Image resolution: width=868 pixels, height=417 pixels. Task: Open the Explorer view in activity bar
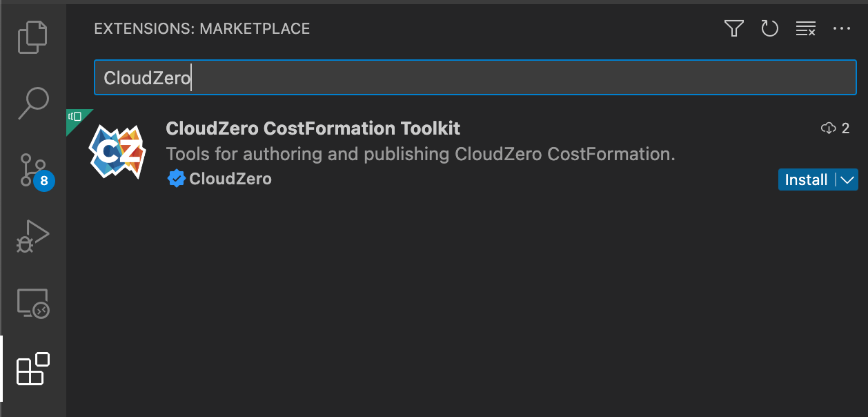click(32, 37)
